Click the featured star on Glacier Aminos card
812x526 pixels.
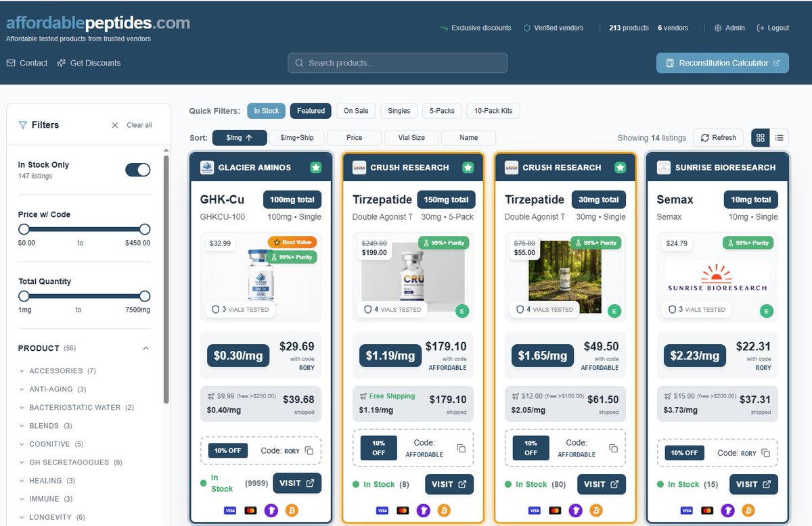coord(315,168)
